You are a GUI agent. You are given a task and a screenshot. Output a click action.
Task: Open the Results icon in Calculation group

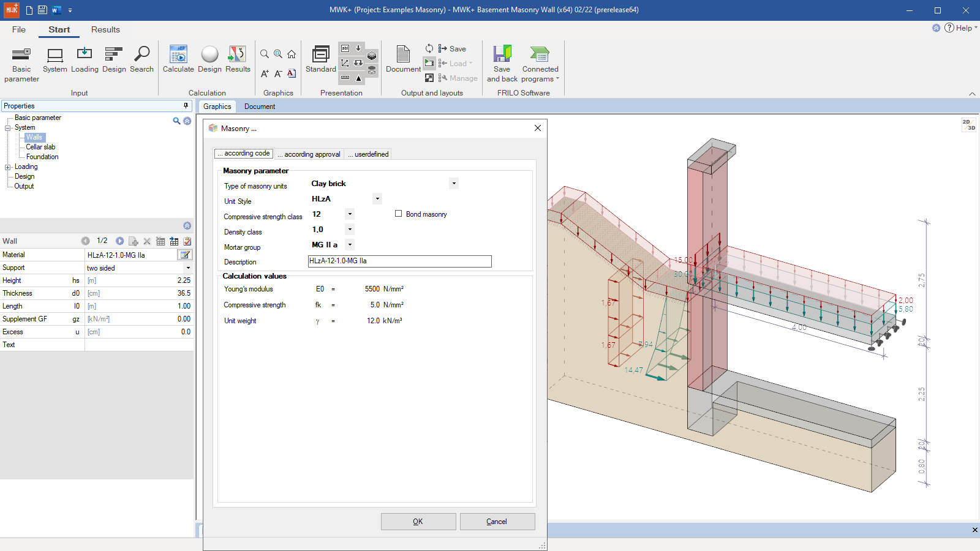pyautogui.click(x=238, y=60)
